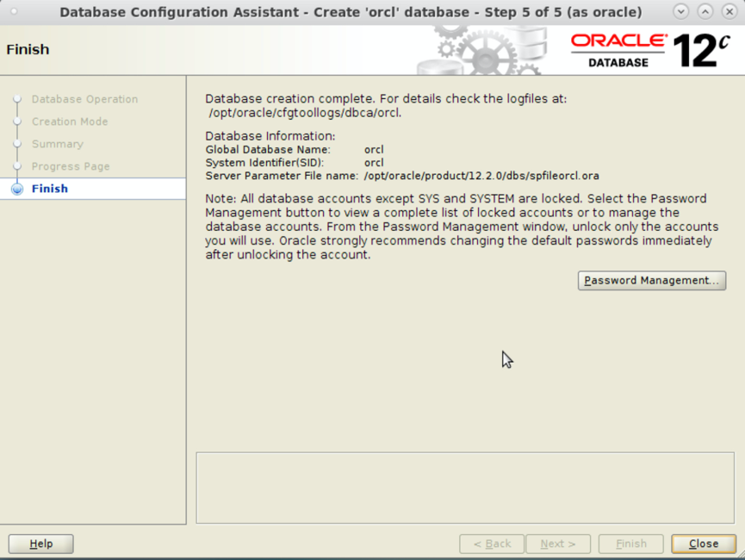Select the Summary step
The height and width of the screenshot is (560, 745).
point(58,144)
